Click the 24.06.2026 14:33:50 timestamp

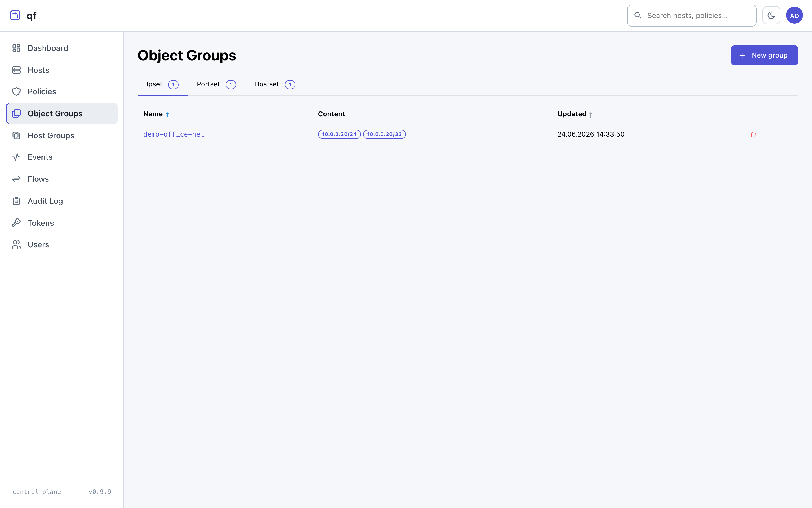(591, 134)
